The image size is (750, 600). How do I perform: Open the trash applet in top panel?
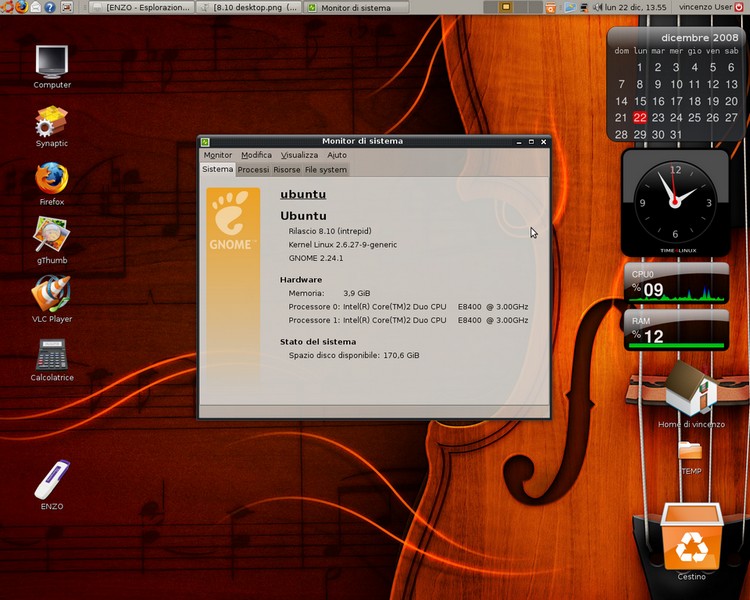551,7
